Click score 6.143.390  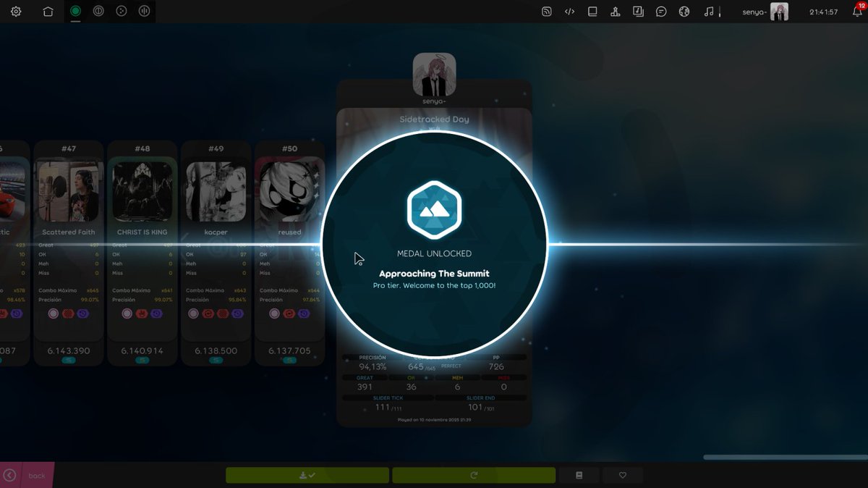[69, 350]
